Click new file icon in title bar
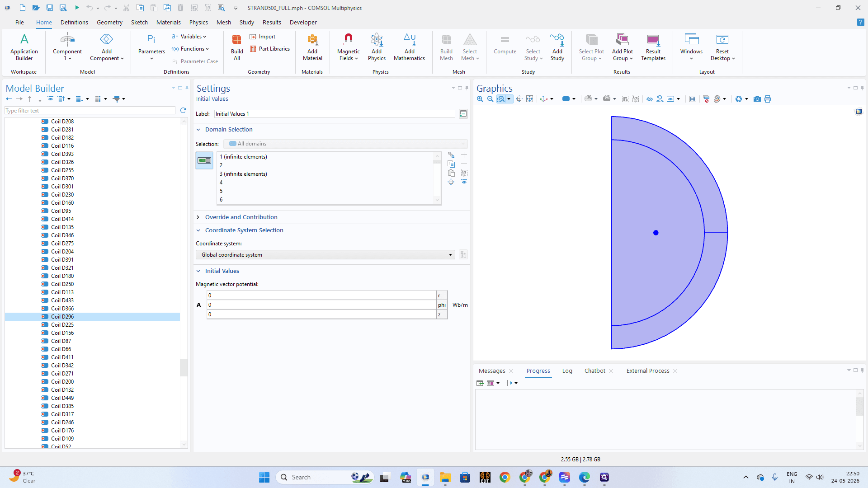Image resolution: width=868 pixels, height=488 pixels. (x=22, y=8)
